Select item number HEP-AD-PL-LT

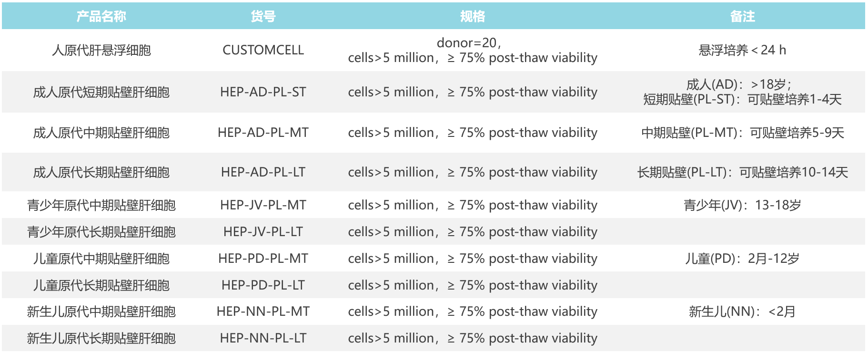(x=263, y=172)
